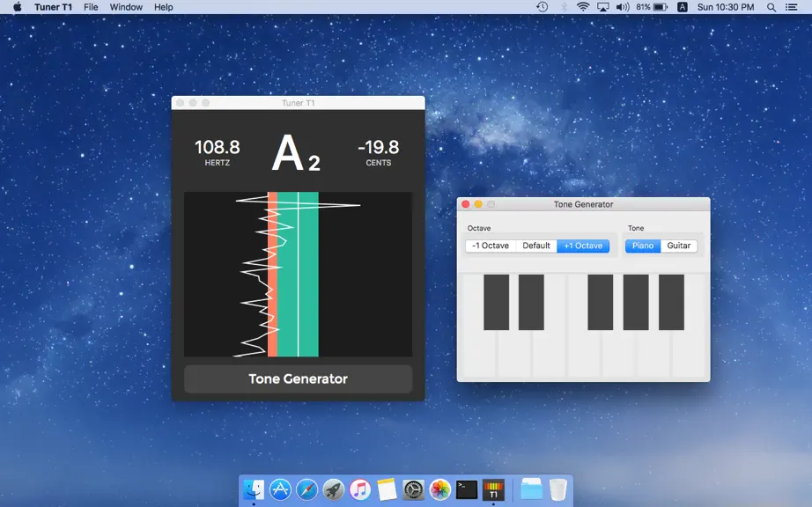Open the Tuner T1 application menu
This screenshot has height=507, width=812.
pos(53,7)
